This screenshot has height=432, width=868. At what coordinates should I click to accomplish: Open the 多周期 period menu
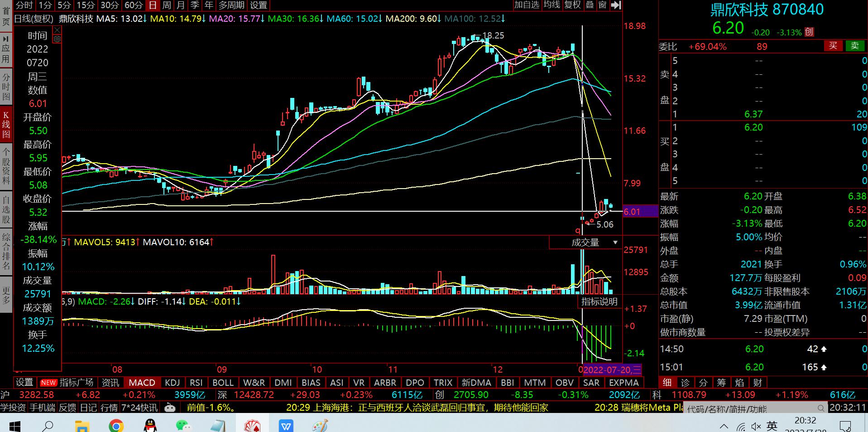[x=231, y=5]
